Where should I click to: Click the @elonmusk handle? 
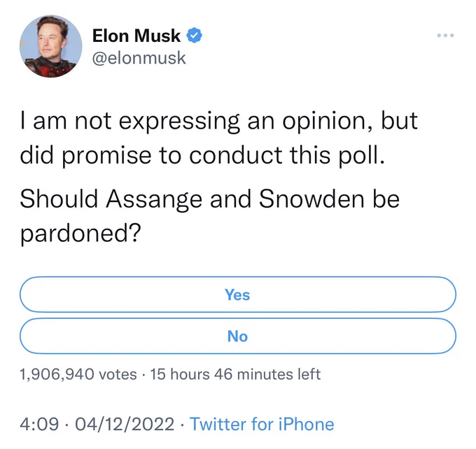139,57
